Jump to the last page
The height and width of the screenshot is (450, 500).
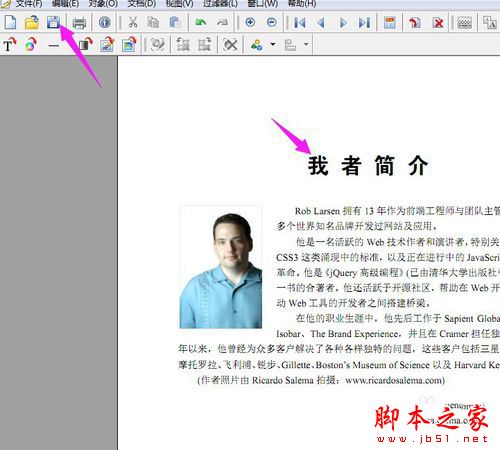pyautogui.click(x=365, y=23)
